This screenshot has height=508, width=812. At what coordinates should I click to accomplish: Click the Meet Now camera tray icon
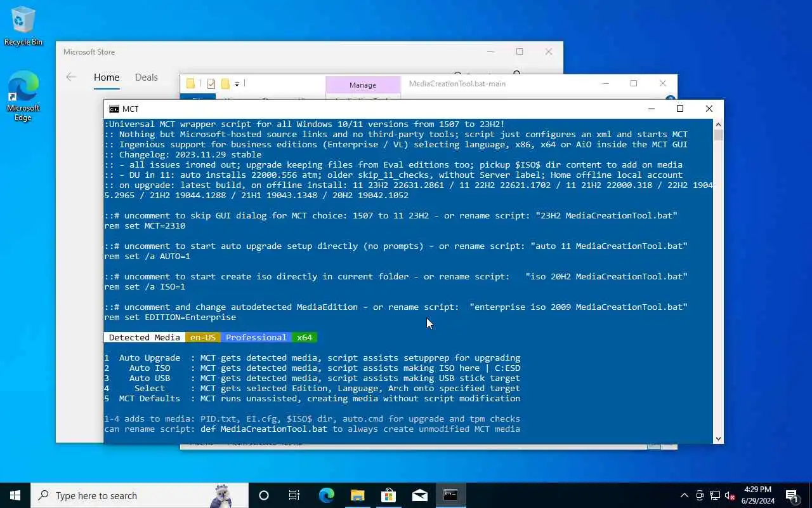[x=700, y=496]
